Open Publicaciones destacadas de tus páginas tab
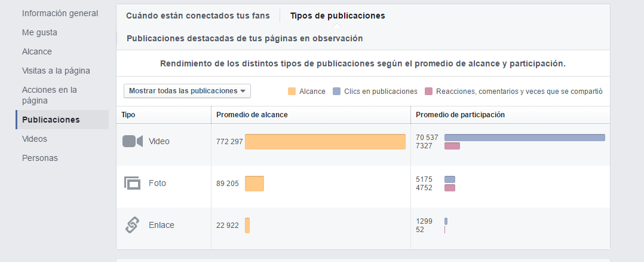 tap(245, 38)
